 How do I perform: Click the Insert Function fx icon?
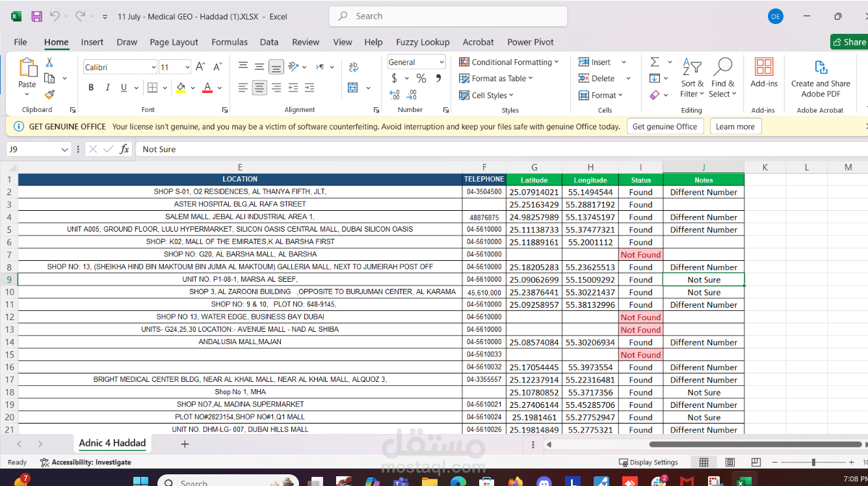point(124,149)
